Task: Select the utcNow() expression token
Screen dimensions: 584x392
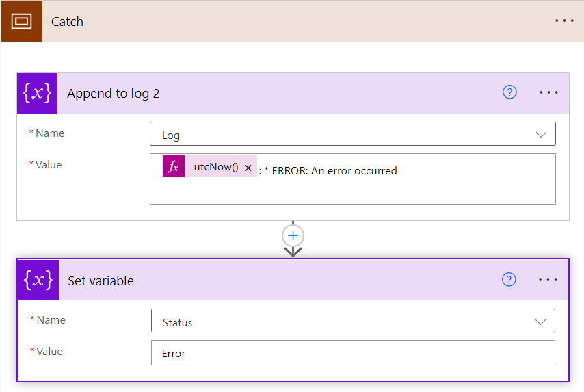Action: 215,167
